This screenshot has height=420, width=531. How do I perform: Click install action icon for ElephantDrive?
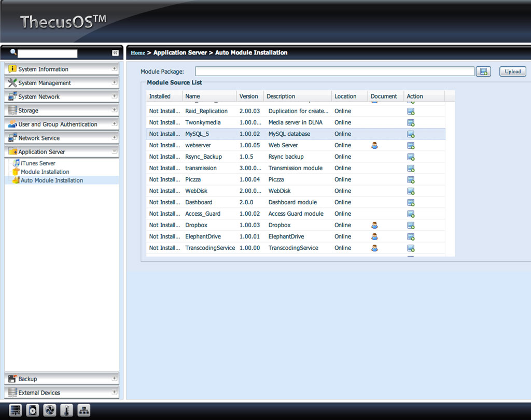(x=411, y=237)
